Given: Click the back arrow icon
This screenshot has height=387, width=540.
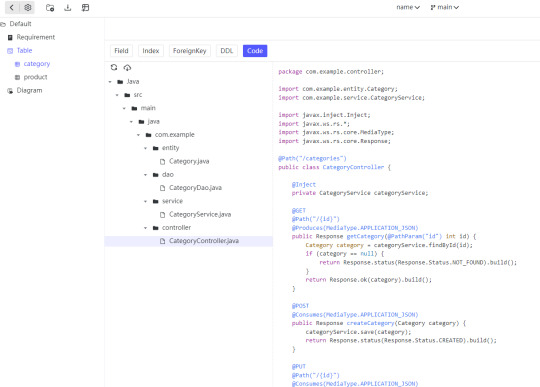Looking at the screenshot, I should [12, 8].
